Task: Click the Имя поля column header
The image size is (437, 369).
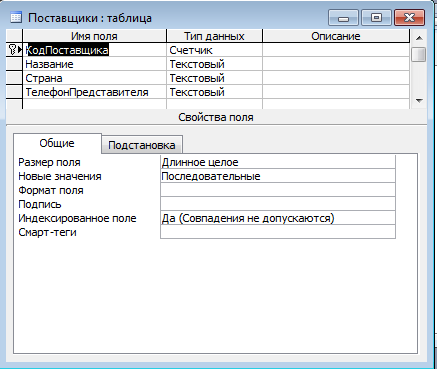Action: click(94, 36)
